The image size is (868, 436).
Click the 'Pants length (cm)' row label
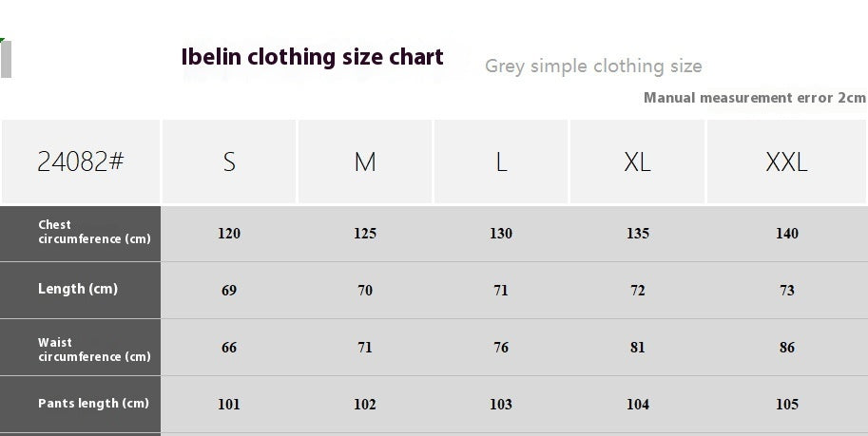(93, 404)
